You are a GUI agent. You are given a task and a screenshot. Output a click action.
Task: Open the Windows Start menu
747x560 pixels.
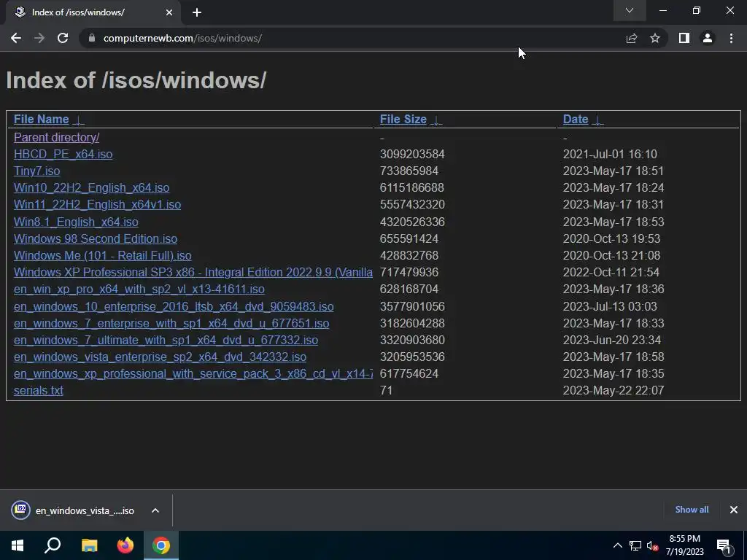click(18, 545)
